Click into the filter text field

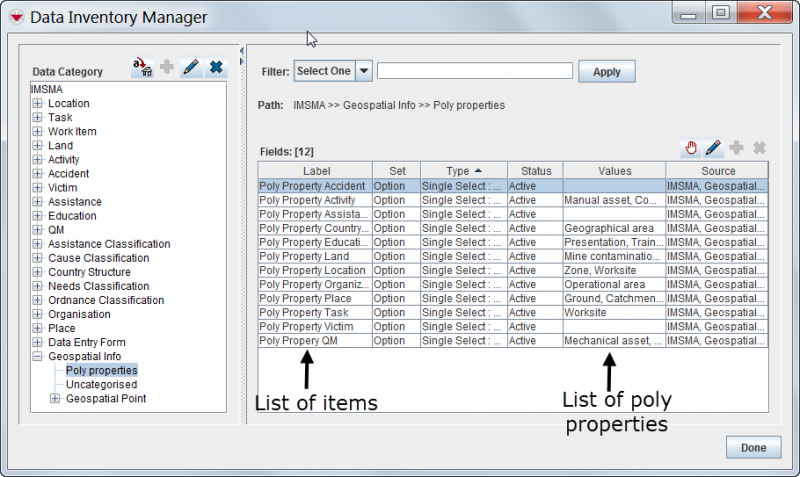pyautogui.click(x=474, y=71)
